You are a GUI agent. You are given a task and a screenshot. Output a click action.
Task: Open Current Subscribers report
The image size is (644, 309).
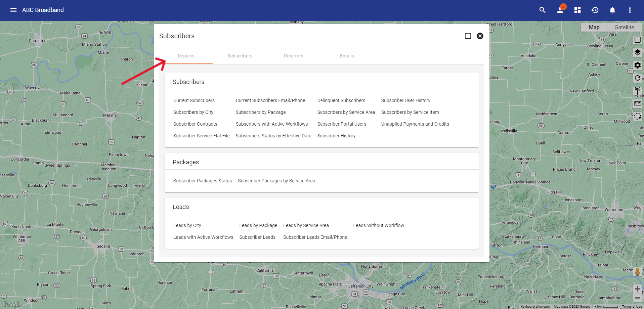[194, 100]
